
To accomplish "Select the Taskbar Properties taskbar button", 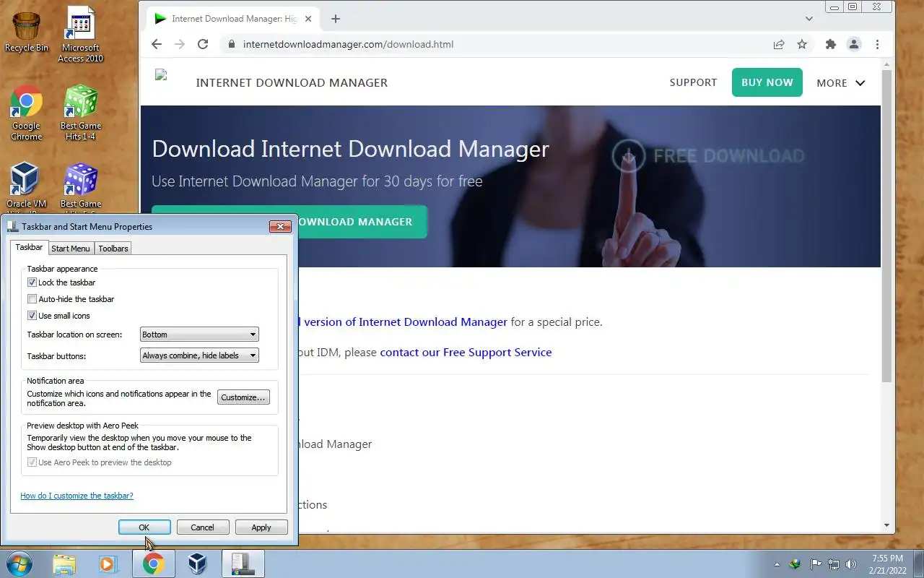I will pyautogui.click(x=243, y=564).
